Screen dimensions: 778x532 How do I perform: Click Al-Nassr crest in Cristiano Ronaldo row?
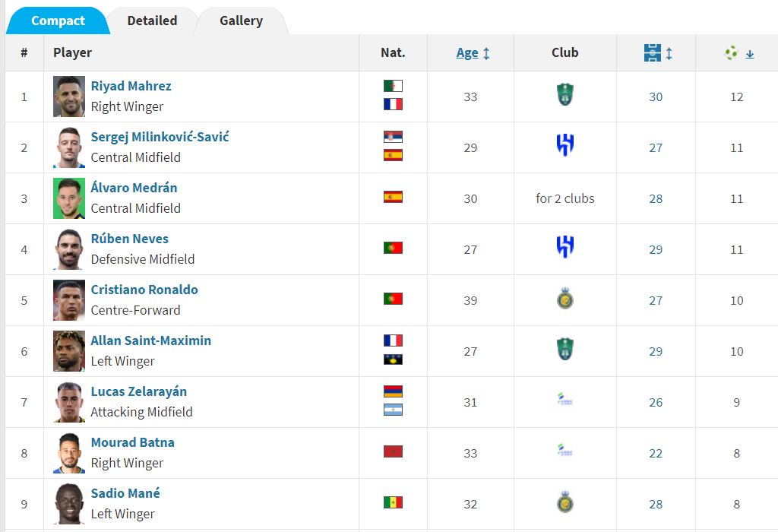click(x=565, y=299)
